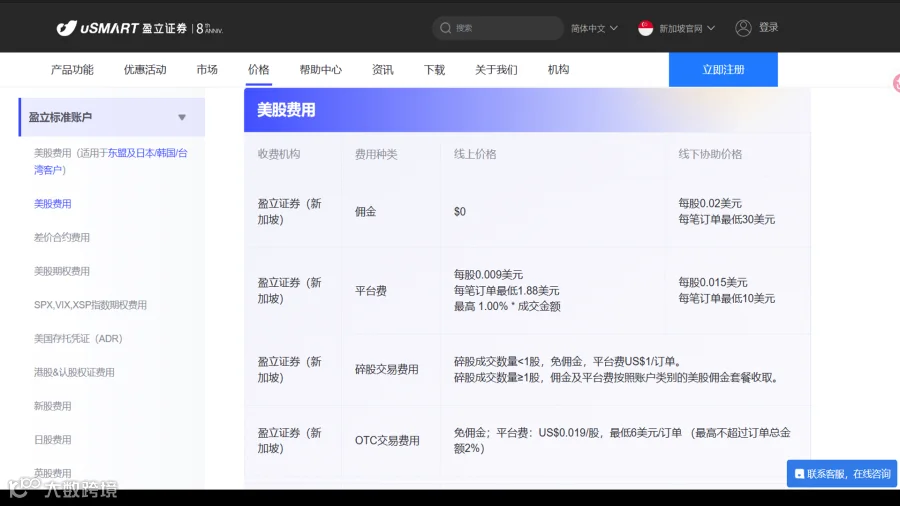
Task: Open the 优惠活动 menu
Action: click(x=145, y=69)
